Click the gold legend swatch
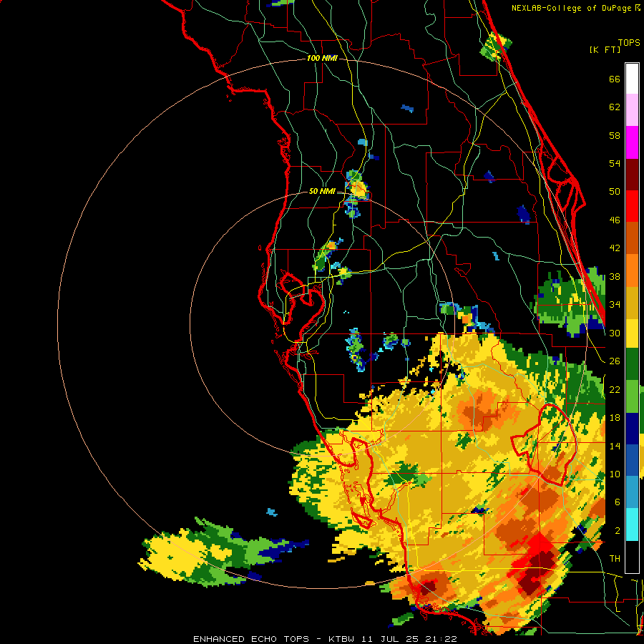This screenshot has height=644, width=644. tap(632, 303)
